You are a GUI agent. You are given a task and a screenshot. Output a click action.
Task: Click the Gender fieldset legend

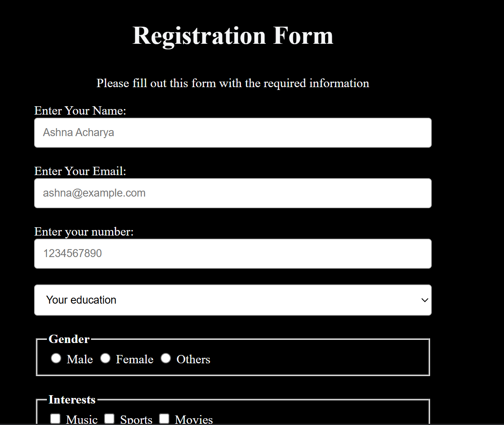tap(69, 339)
